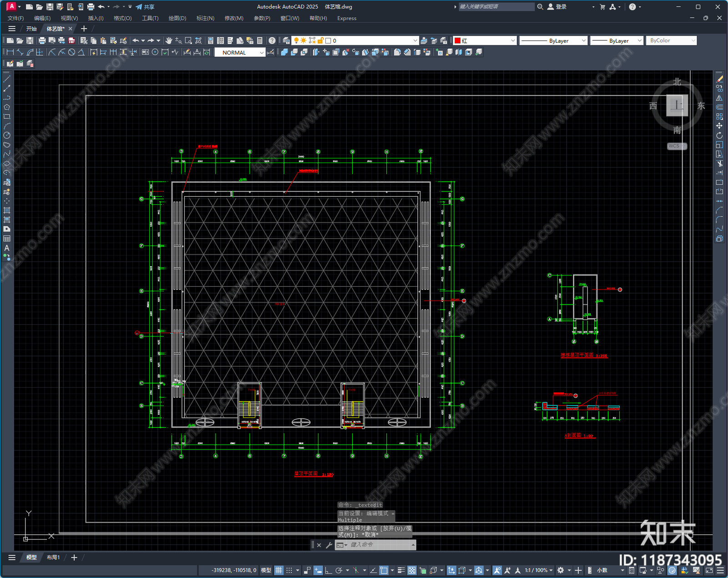Open the 1:1 / 100% annotation scale dropdown
728x578 pixels.
tap(539, 570)
